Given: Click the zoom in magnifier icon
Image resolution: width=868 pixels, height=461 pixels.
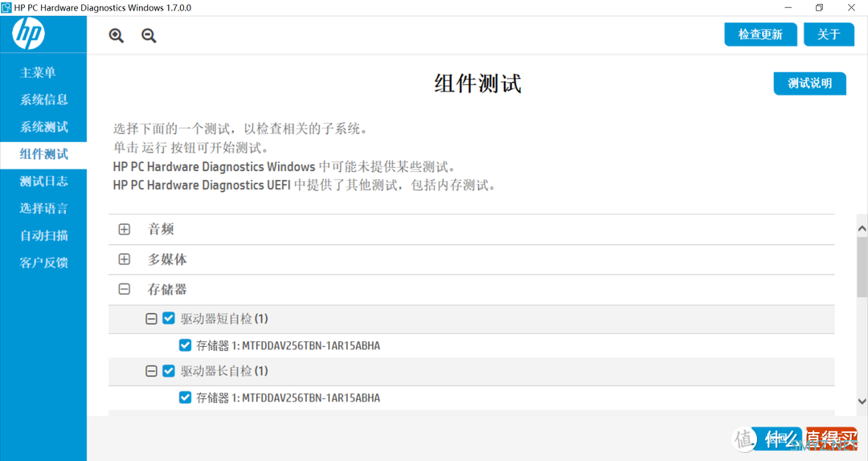Looking at the screenshot, I should tap(117, 36).
